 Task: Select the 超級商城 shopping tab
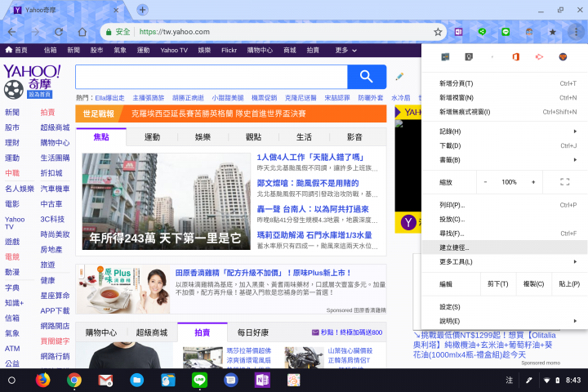point(152,332)
